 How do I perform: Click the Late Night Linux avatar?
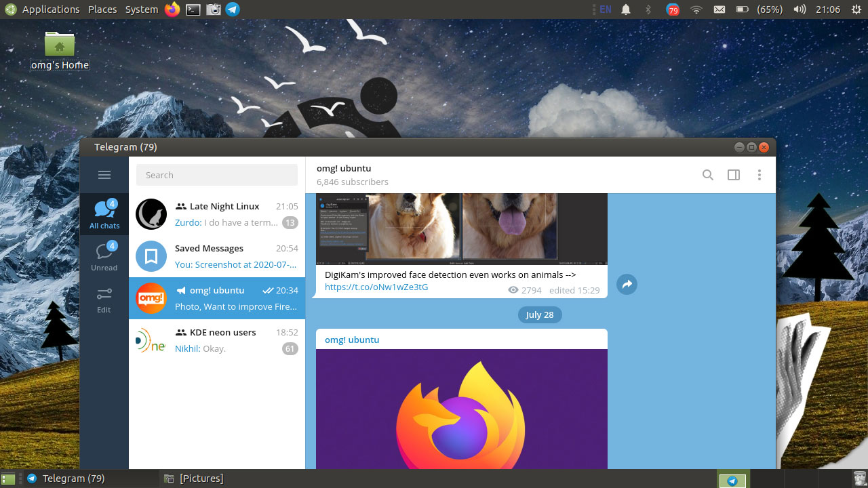pyautogui.click(x=151, y=214)
